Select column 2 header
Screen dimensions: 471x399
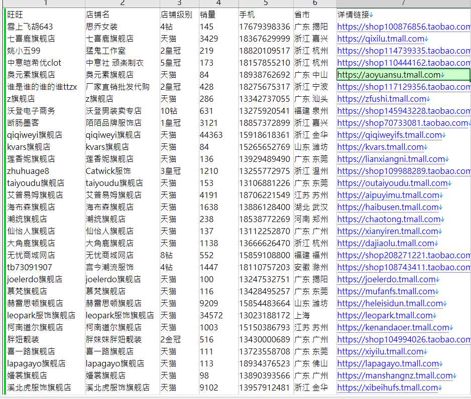pyautogui.click(x=122, y=3)
